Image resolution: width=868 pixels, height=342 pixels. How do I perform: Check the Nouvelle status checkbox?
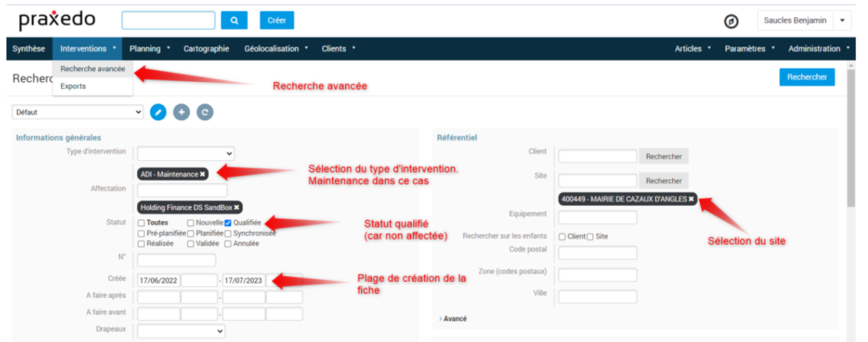191,223
